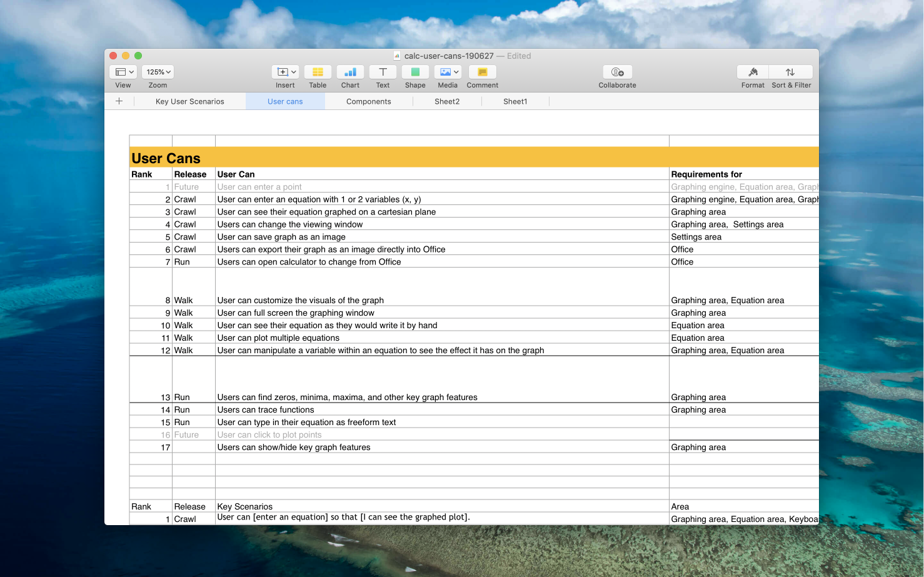Add a Text box from toolbar
This screenshot has width=924, height=577.
(x=383, y=72)
